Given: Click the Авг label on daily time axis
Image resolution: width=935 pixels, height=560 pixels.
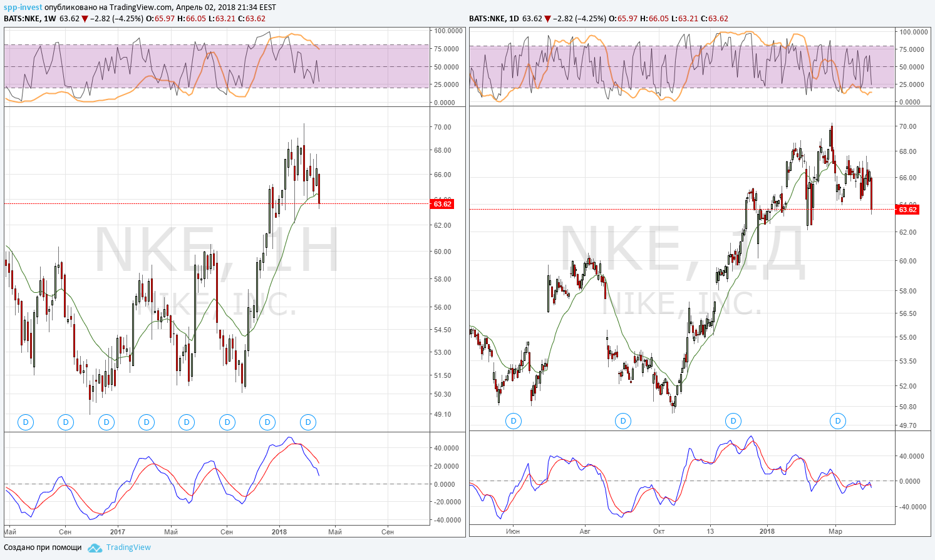Looking at the screenshot, I should [x=585, y=531].
